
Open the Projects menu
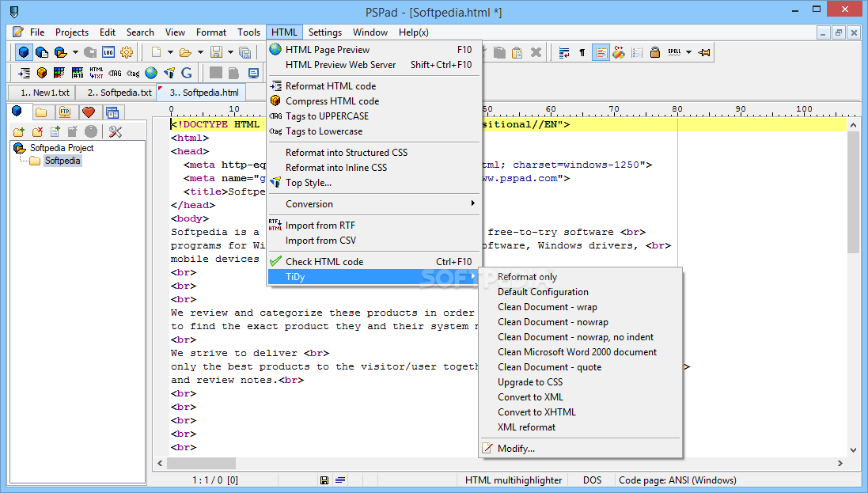coord(71,32)
